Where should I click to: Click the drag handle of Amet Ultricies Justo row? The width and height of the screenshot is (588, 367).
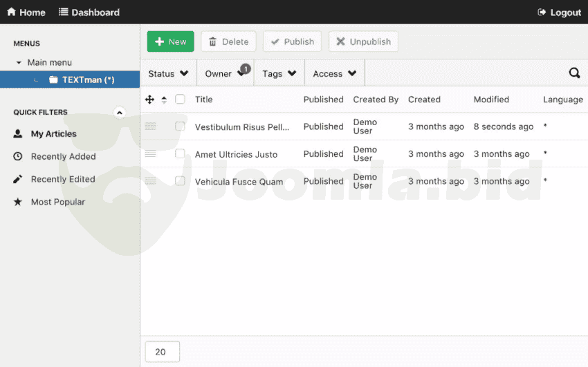tap(150, 153)
